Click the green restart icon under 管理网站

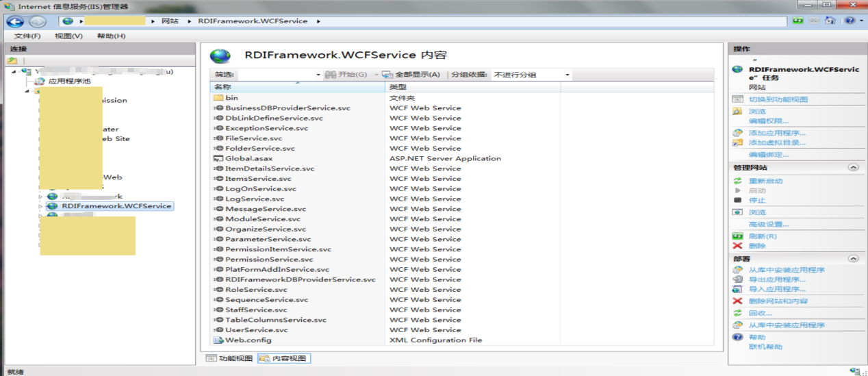click(737, 181)
